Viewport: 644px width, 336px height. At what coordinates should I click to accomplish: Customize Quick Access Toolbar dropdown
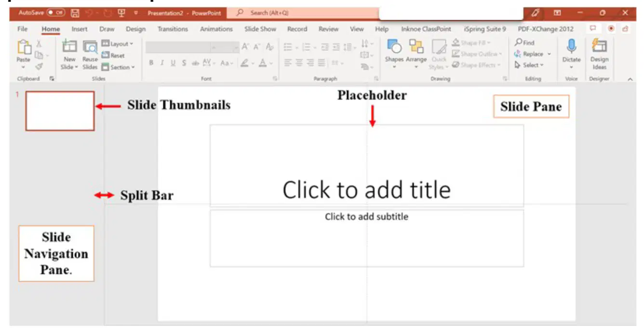point(135,13)
